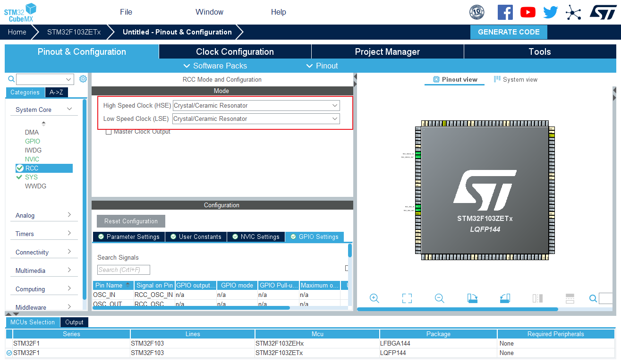Open the YouTube icon link
Screen dimensions: 621x364
coord(528,12)
